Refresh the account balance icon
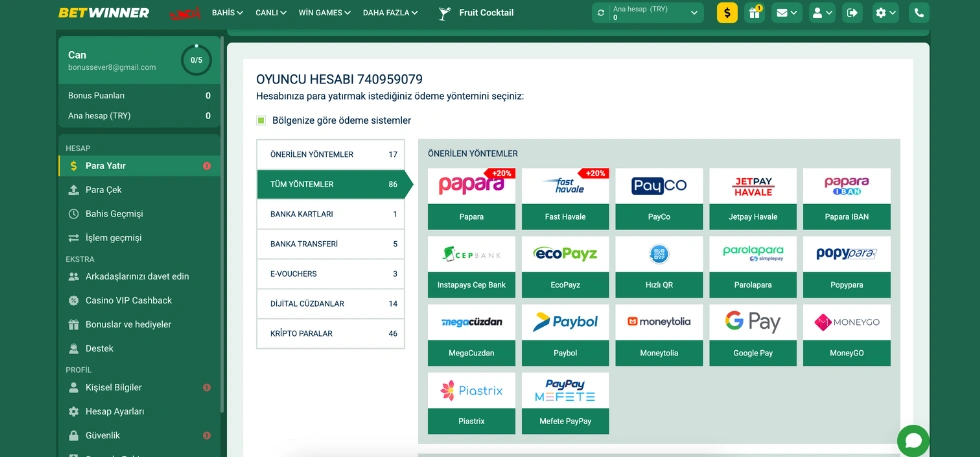Screen dimensions: 980x457 pos(601,13)
